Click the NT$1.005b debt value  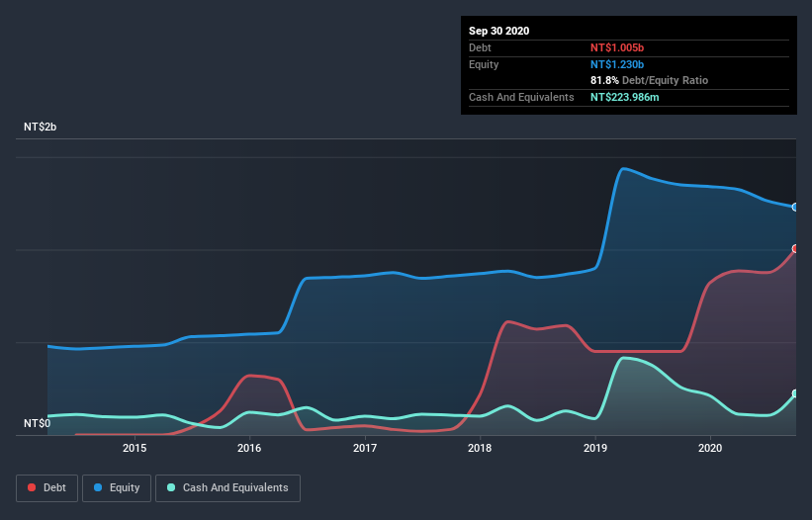click(617, 47)
